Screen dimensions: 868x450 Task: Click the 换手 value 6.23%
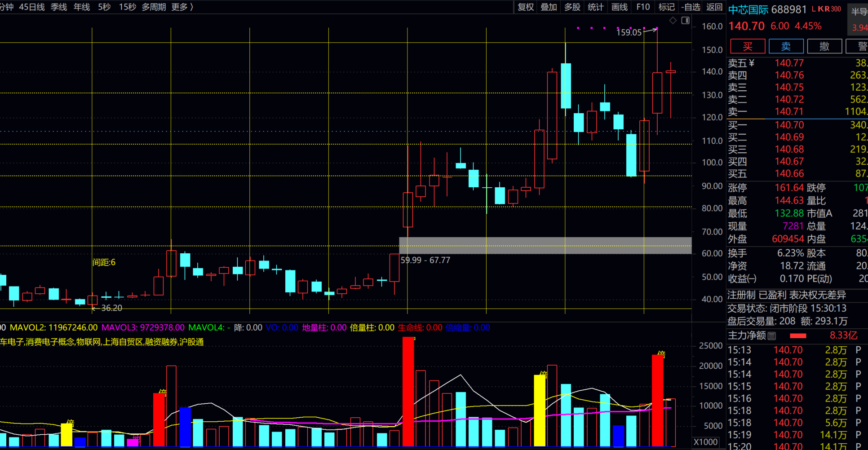click(x=791, y=253)
